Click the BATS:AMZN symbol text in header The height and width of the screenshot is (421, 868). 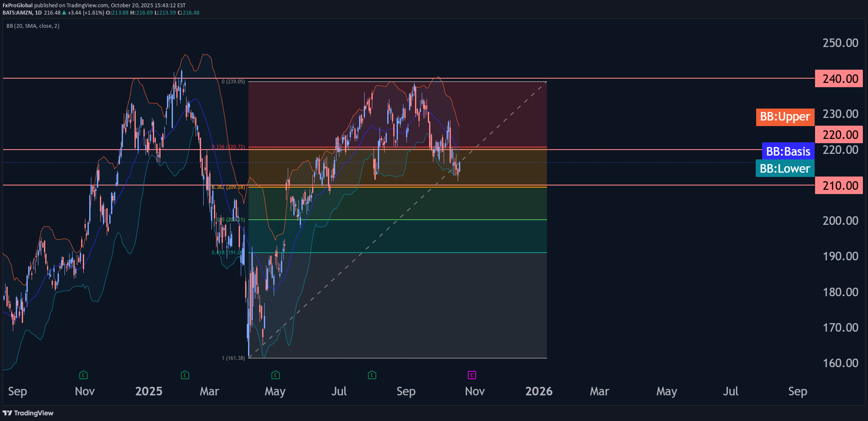click(18, 13)
